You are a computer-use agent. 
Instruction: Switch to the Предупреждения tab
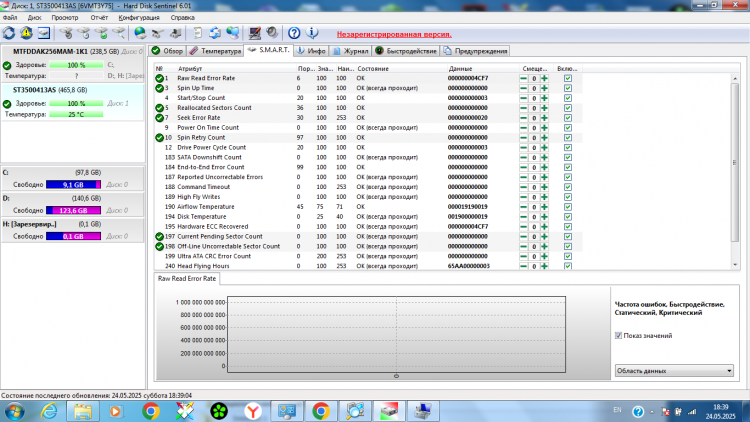pyautogui.click(x=475, y=51)
